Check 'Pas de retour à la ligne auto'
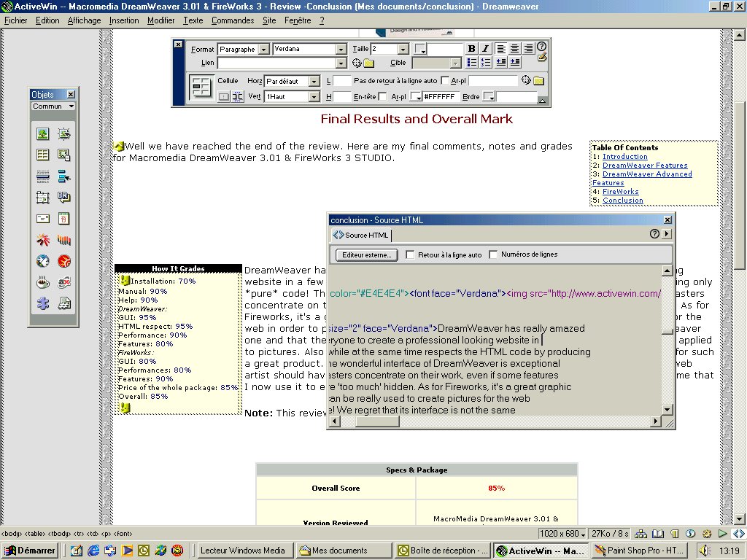The height and width of the screenshot is (560, 747). 445,80
